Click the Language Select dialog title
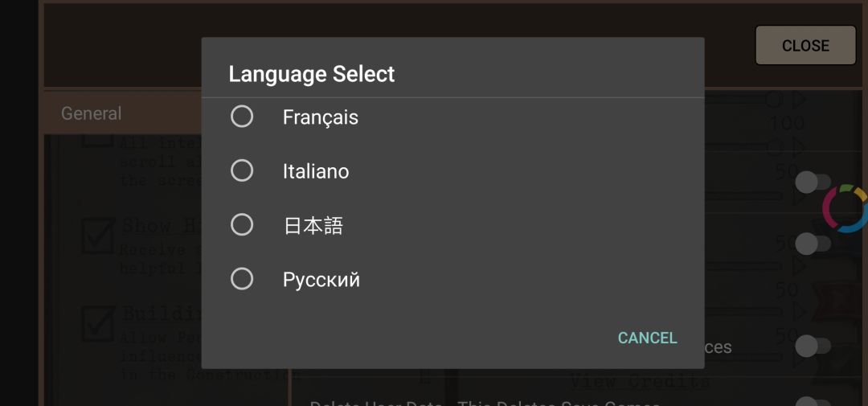This screenshot has width=868, height=406. click(x=312, y=74)
